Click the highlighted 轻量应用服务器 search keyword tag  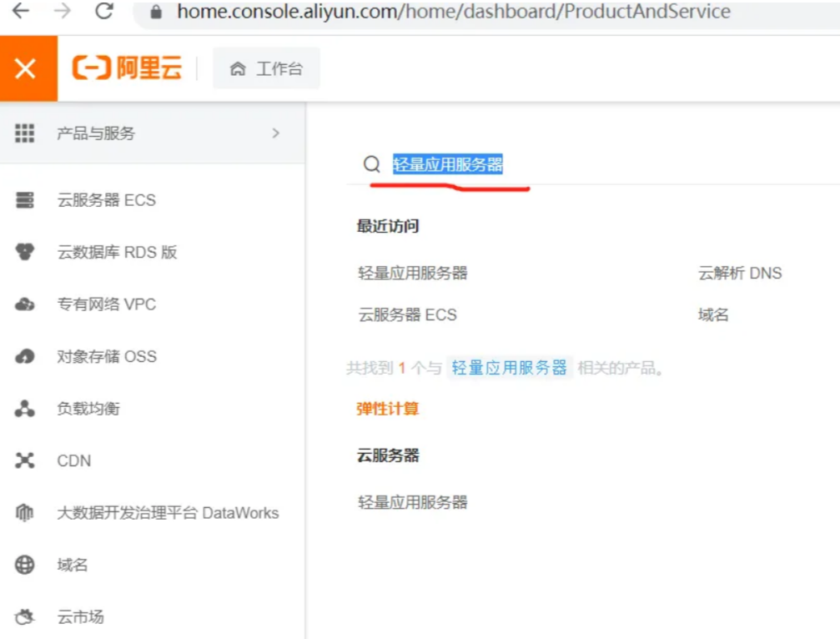pos(510,368)
